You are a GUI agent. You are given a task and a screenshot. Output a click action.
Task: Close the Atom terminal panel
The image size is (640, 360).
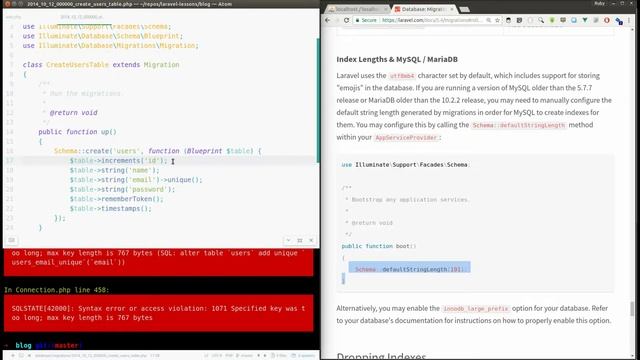[x=311, y=240]
